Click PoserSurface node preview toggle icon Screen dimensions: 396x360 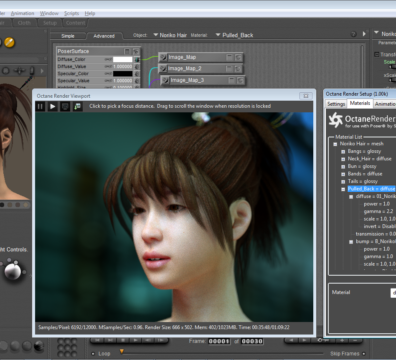(136, 51)
